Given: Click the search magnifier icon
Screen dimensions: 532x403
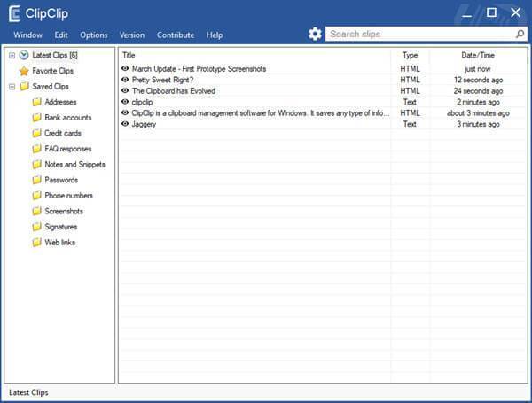Looking at the screenshot, I should (x=520, y=34).
